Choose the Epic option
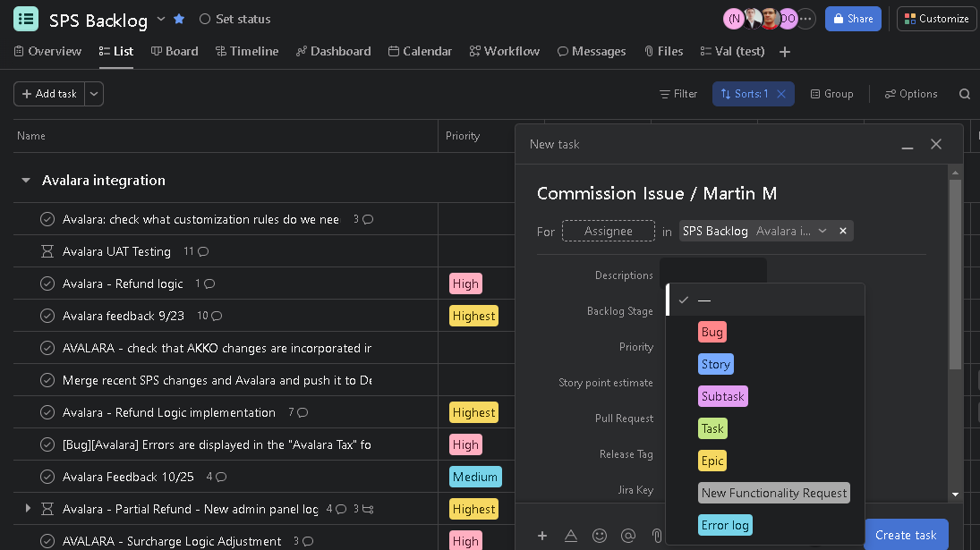Viewport: 980px width, 550px height. 712,461
